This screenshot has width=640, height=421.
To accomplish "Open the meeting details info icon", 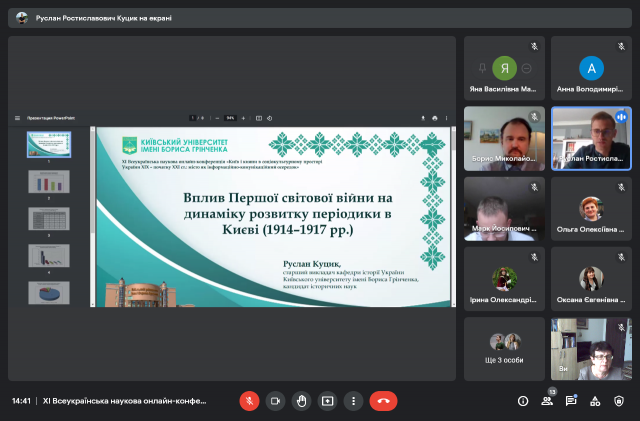I will [523, 400].
